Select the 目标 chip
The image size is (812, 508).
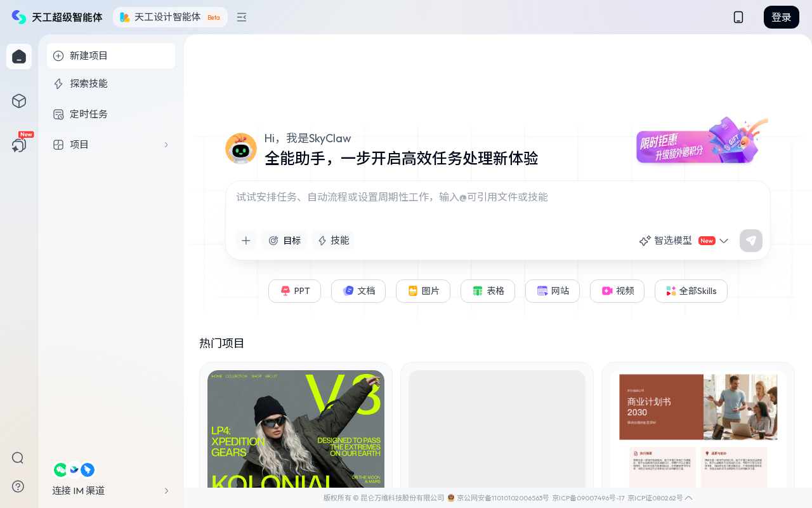click(284, 241)
